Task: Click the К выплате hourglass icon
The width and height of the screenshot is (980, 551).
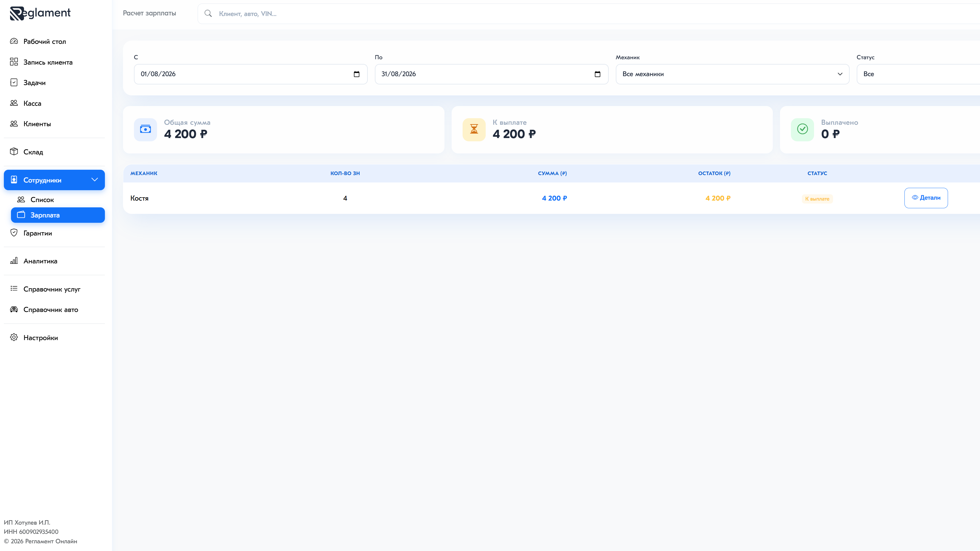Action: point(474,129)
